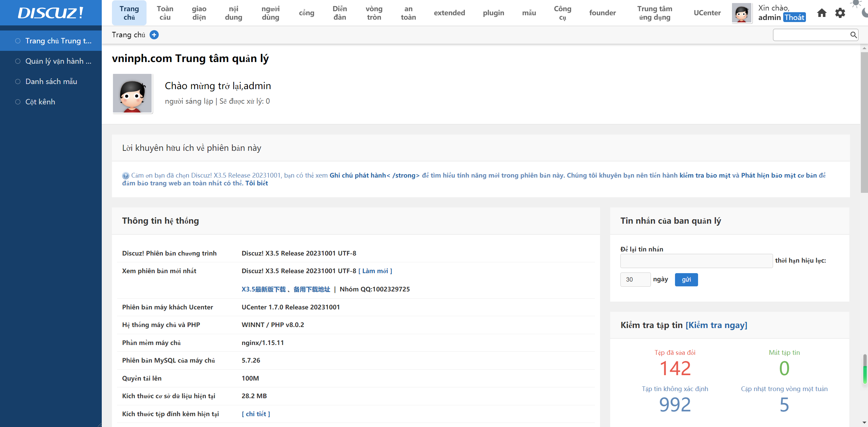Image resolution: width=868 pixels, height=427 pixels.
Task: Click the help icon before Cảm ơn text
Action: coord(126,176)
